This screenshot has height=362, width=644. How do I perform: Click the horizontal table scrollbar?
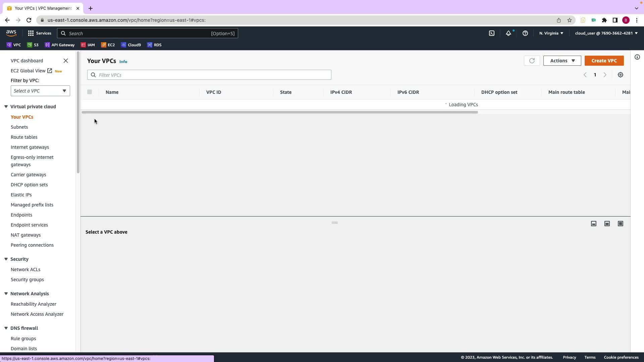[279, 112]
